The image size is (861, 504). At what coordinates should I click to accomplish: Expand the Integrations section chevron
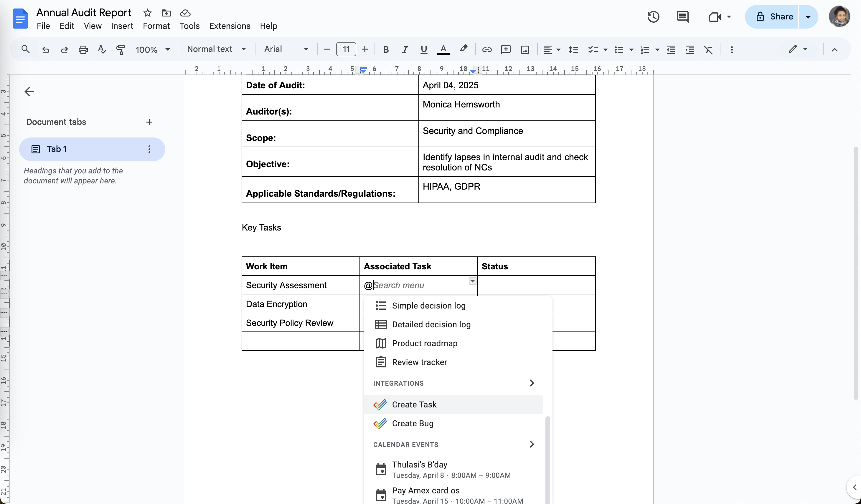532,383
